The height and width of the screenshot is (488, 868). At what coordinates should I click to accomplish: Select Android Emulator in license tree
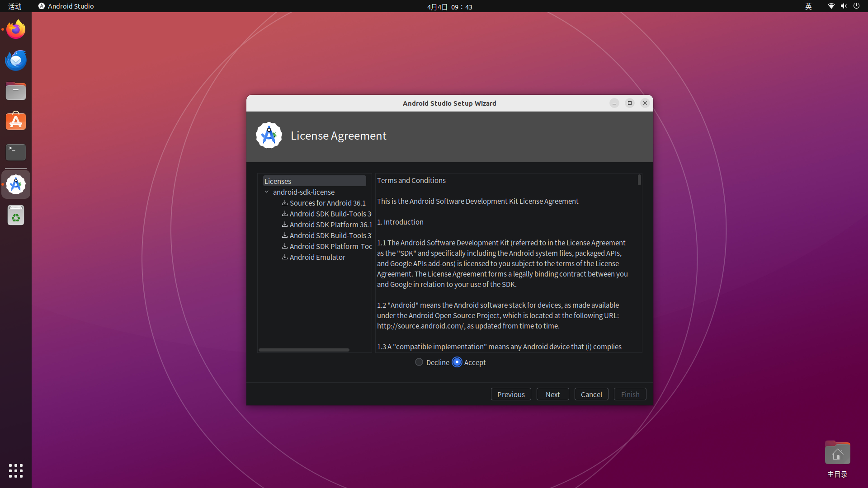point(317,257)
